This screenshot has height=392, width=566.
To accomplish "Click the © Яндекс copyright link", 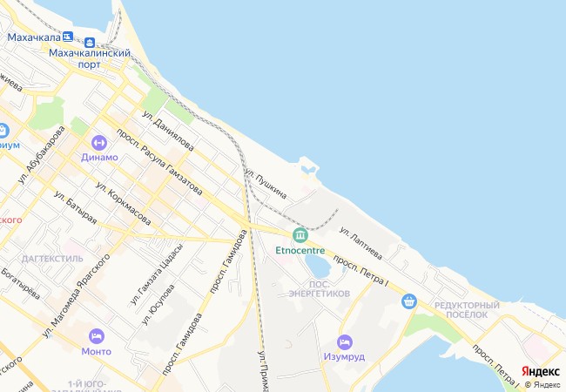I will pos(542,385).
